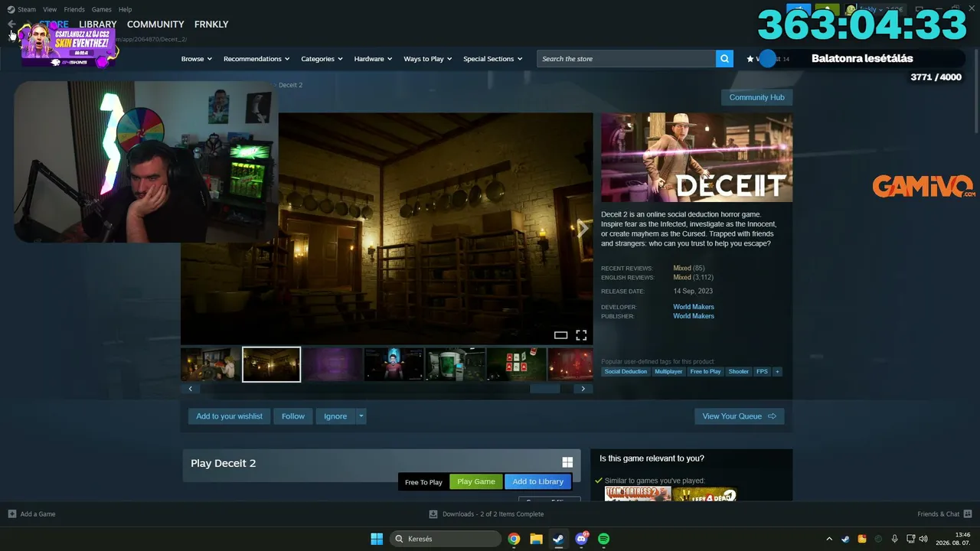Expand the arrow dropdown next to Ignore
Screen dimensions: 980x551
[x=361, y=416]
